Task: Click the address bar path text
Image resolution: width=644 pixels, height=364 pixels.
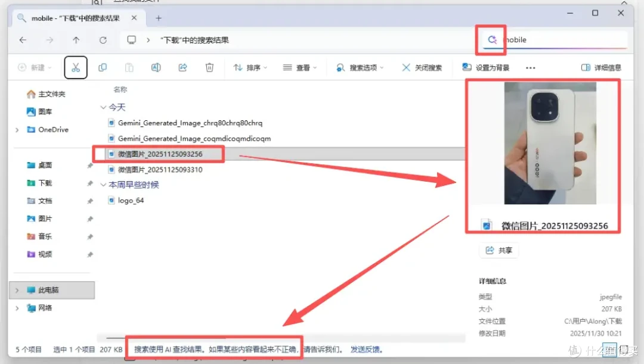Action: 194,40
